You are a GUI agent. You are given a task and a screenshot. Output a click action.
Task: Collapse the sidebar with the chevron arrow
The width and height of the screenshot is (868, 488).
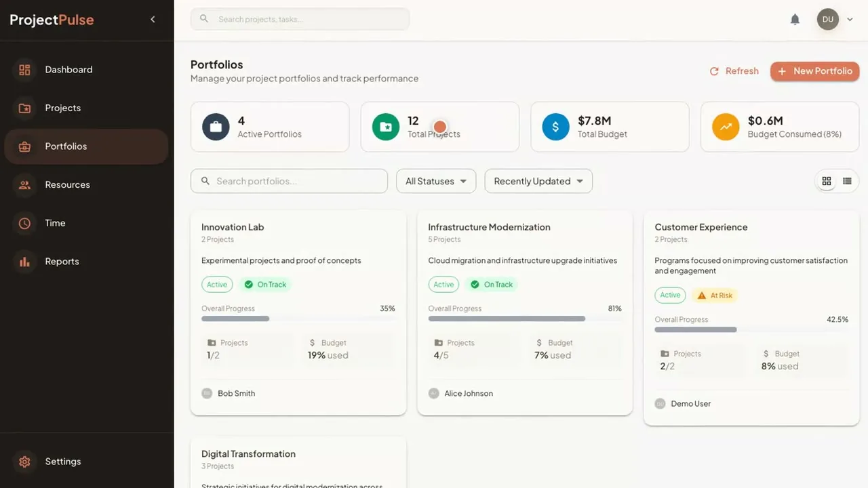point(153,20)
